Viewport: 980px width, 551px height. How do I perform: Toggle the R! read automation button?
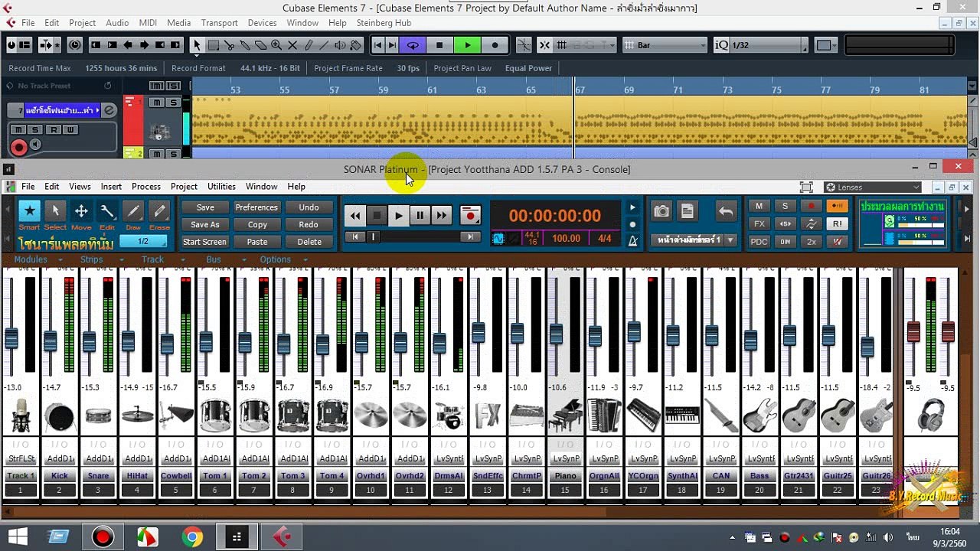pyautogui.click(x=837, y=223)
